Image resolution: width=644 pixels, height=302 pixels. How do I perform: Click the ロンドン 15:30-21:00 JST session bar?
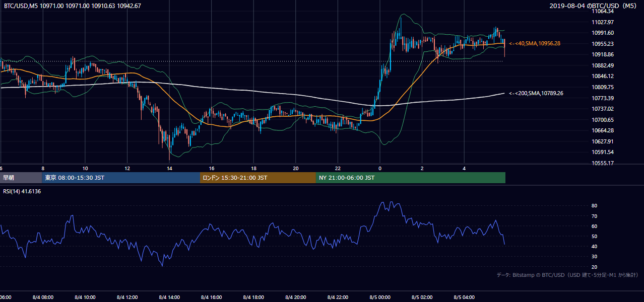click(x=258, y=178)
